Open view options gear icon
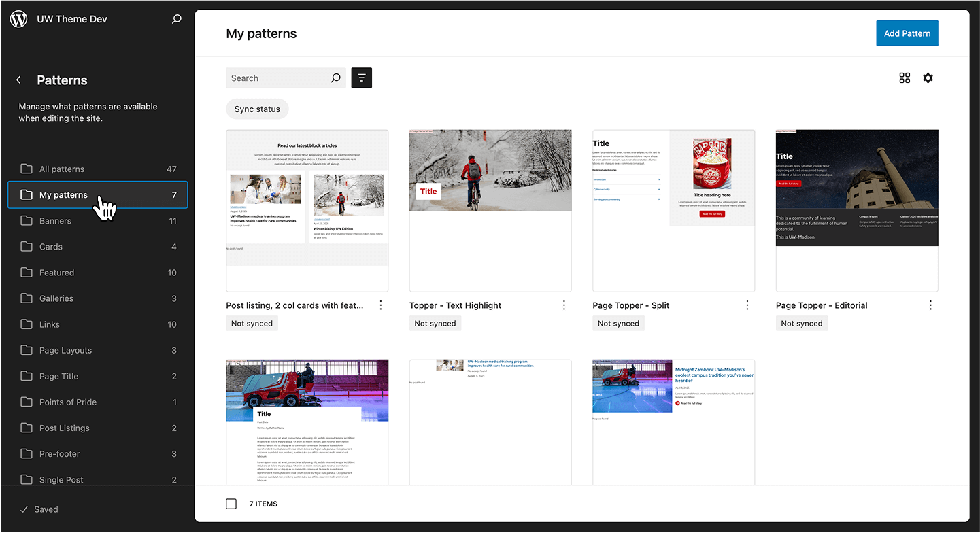Viewport: 980px width, 533px height. point(928,78)
